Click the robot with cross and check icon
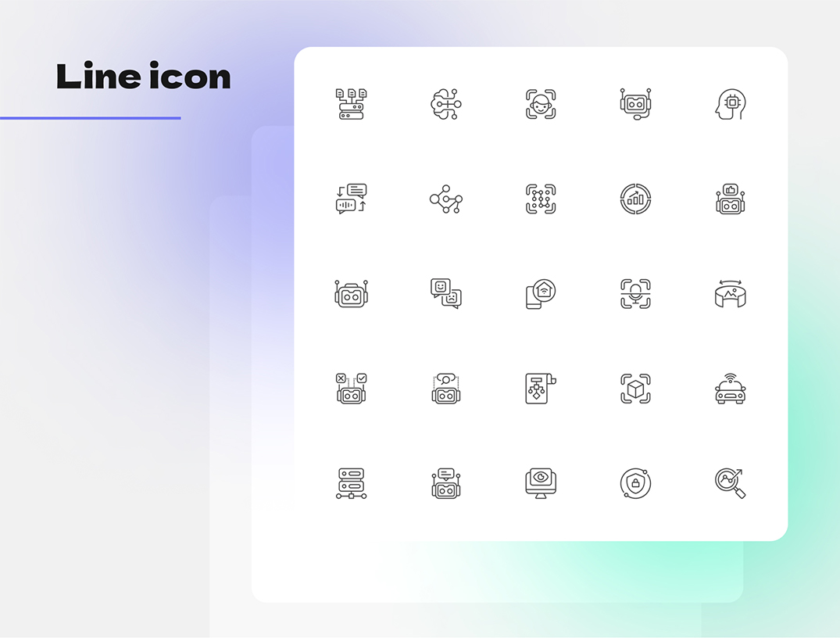840x638 pixels. tap(352, 388)
